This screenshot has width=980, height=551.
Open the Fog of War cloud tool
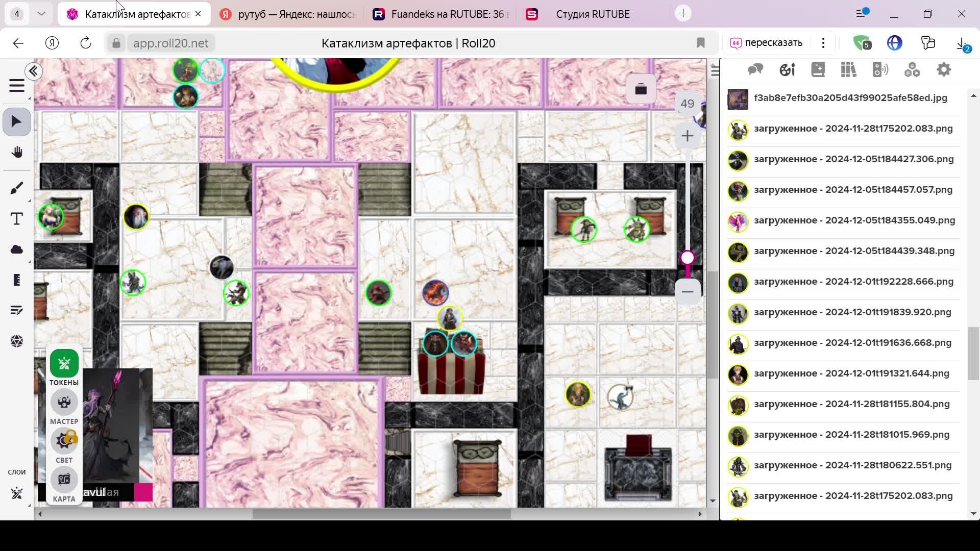tap(16, 249)
